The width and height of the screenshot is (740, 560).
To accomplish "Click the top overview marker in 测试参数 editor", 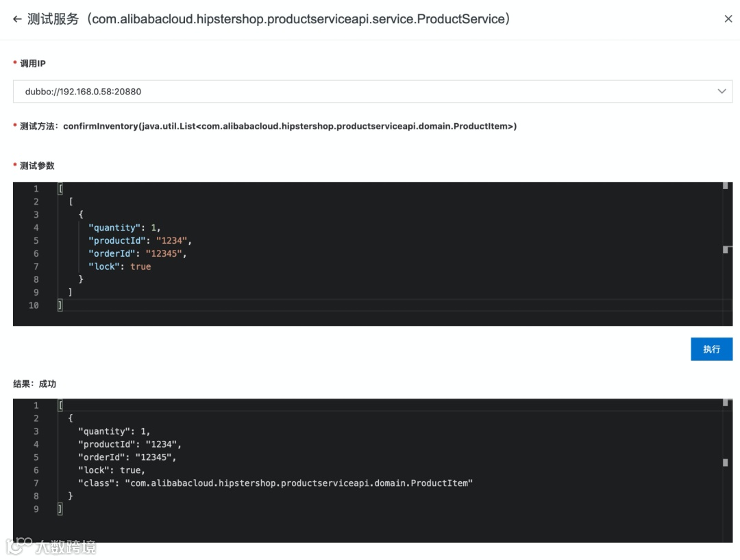I will 725,186.
